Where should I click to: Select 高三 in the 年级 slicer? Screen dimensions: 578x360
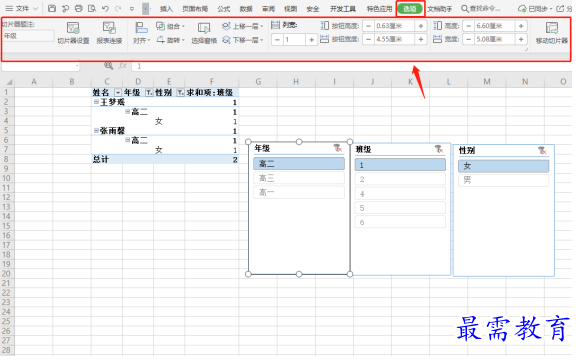click(x=299, y=178)
